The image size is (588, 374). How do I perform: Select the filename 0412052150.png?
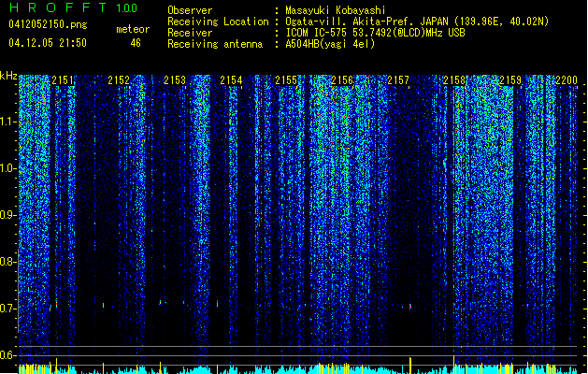48,25
